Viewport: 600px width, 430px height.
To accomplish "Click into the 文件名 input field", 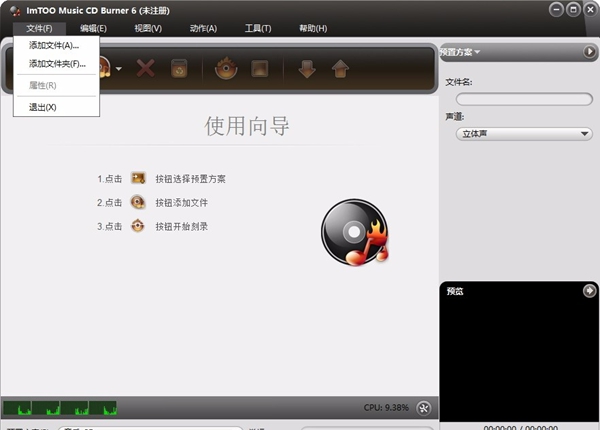I will coord(524,99).
